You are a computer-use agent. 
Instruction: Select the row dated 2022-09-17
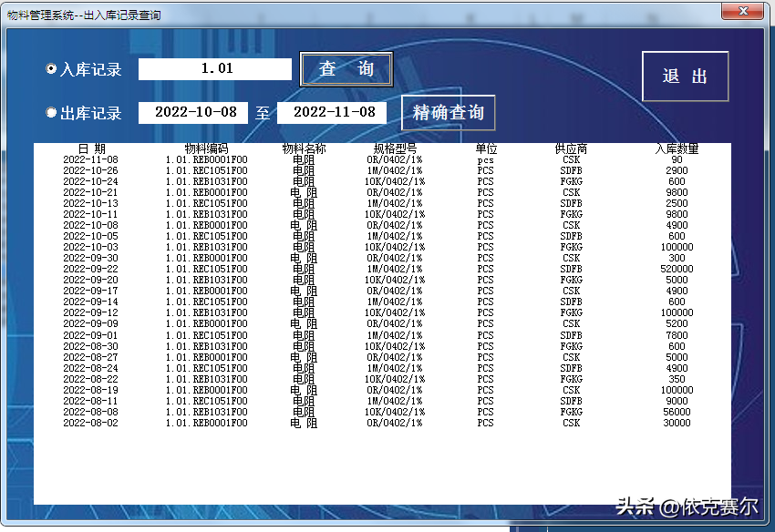tap(383, 291)
